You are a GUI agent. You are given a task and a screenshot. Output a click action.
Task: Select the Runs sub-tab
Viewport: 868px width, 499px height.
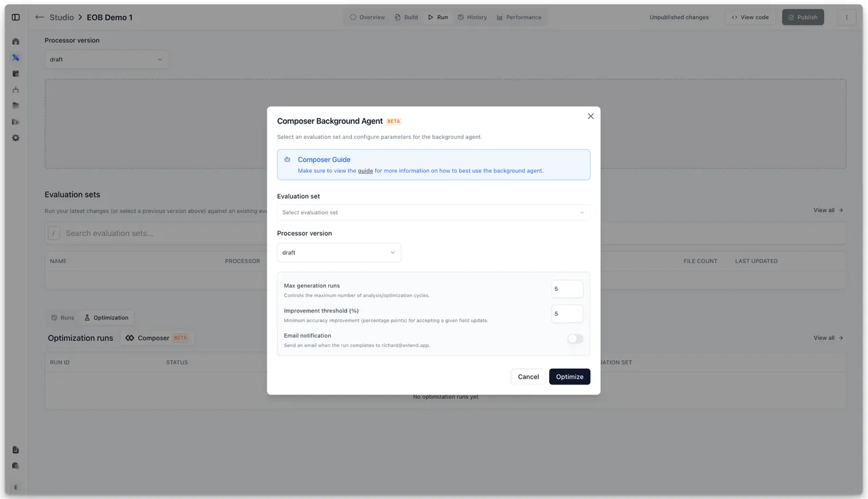point(62,317)
